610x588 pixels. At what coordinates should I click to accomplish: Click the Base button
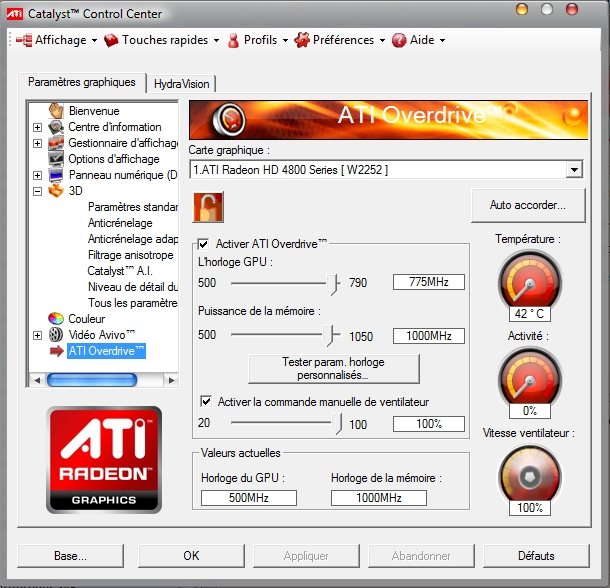tap(70, 556)
